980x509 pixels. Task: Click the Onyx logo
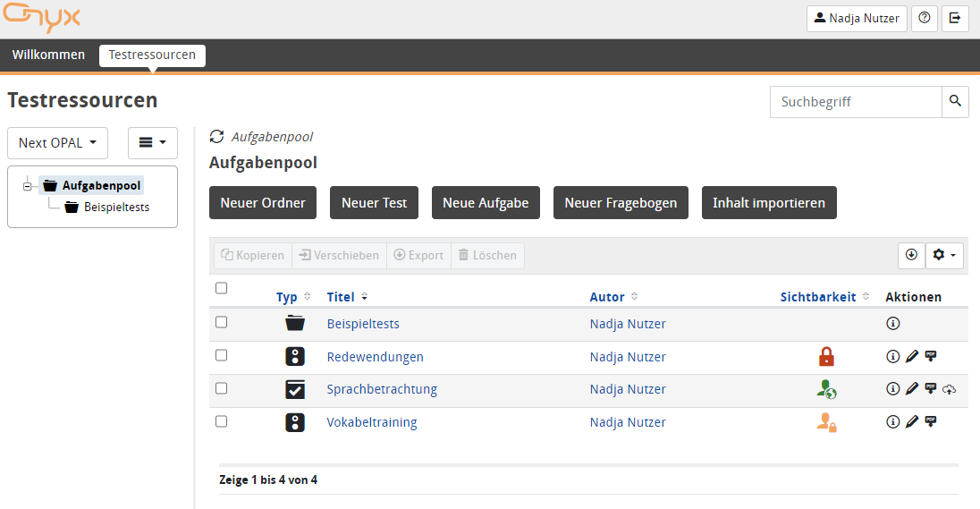[41, 19]
